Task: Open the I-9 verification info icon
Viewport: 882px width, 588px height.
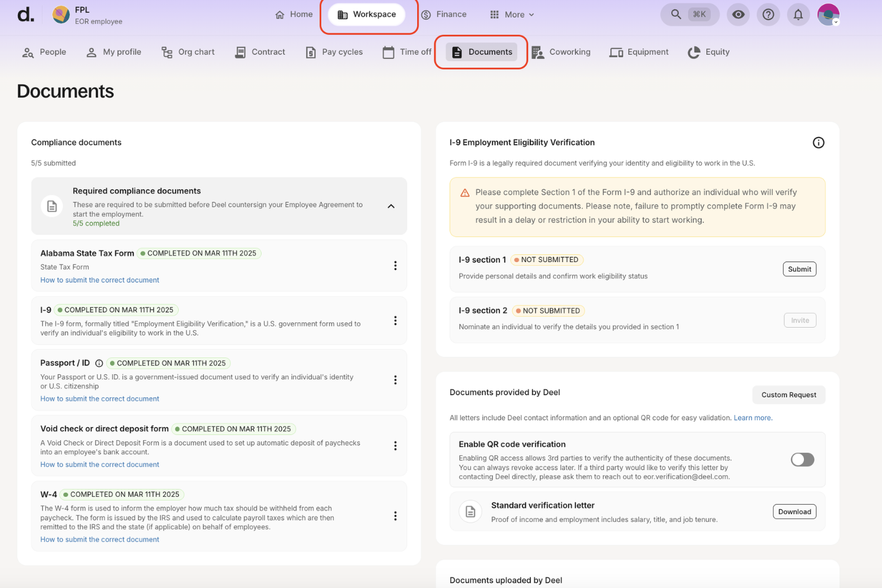Action: click(x=818, y=142)
